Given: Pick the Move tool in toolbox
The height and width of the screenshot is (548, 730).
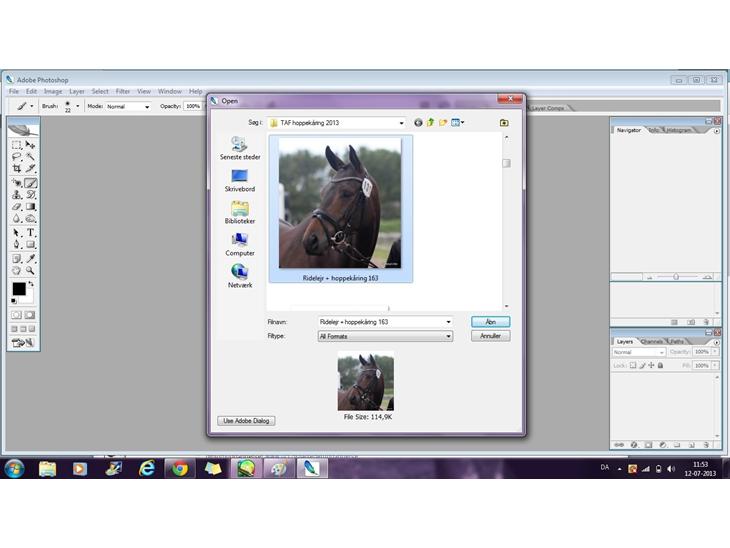Looking at the screenshot, I should click(x=31, y=145).
